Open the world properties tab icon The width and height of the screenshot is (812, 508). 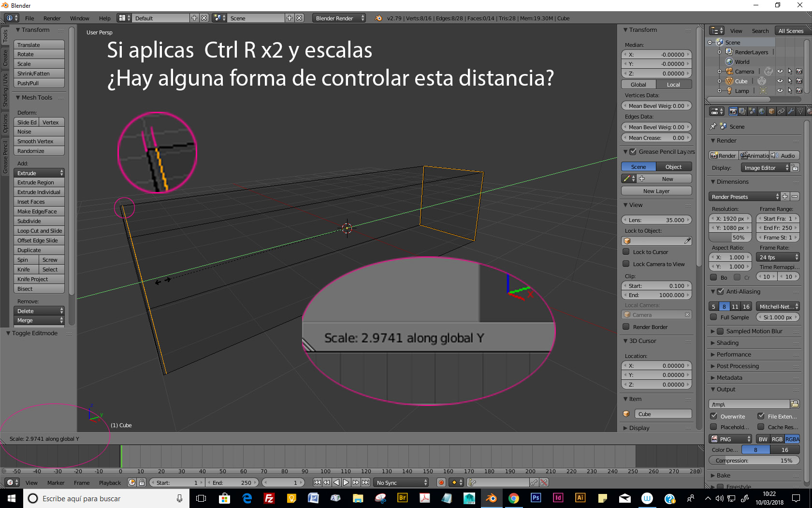click(x=762, y=111)
